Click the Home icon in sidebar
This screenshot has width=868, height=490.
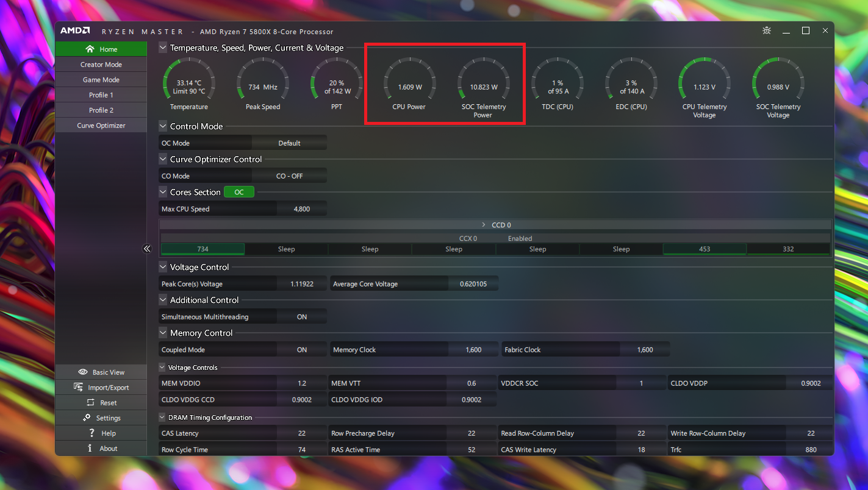coord(90,49)
